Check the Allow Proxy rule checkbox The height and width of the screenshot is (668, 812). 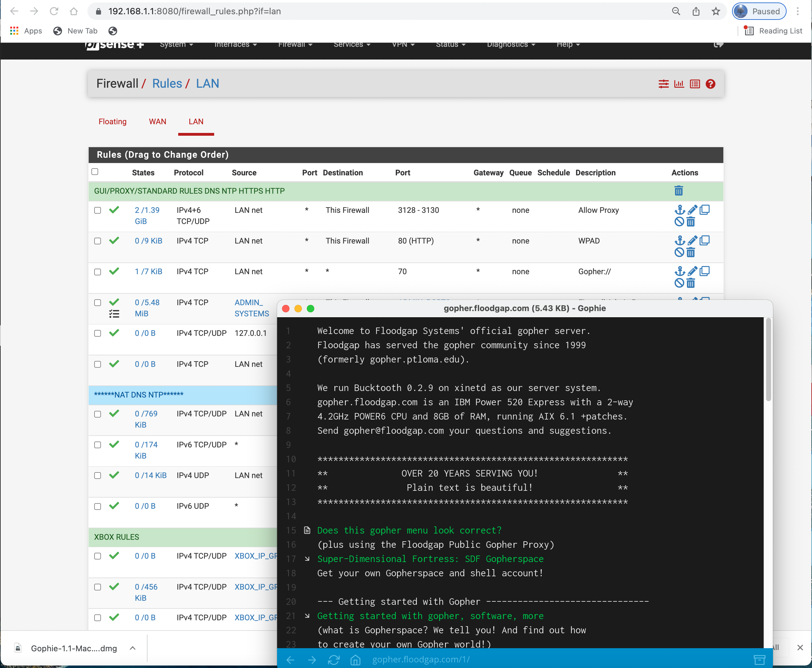point(98,210)
